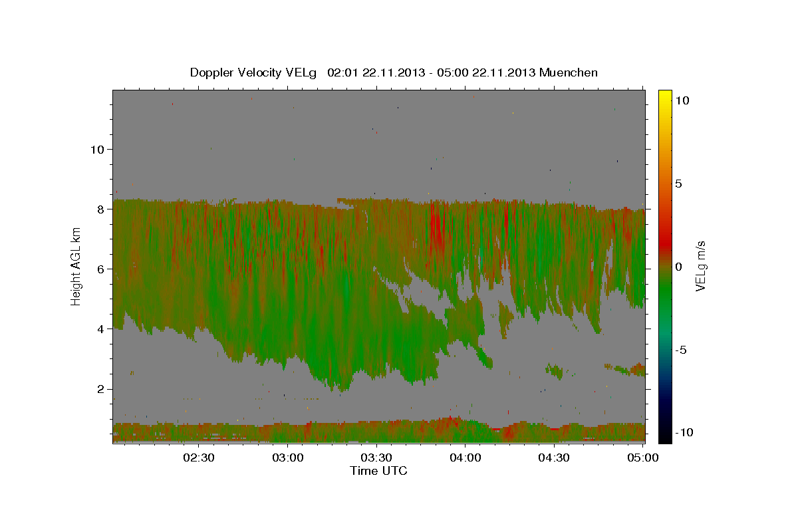Viewport: 798px width, 532px height.
Task: Click the colorbar tick label 5
Action: (x=679, y=184)
